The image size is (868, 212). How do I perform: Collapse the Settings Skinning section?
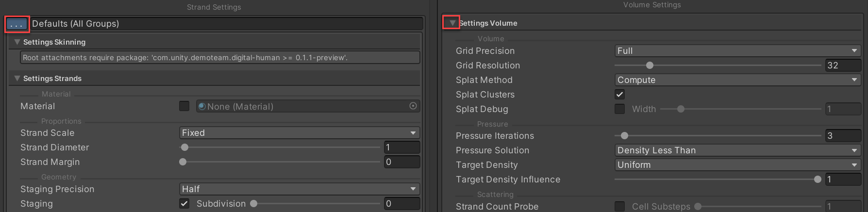point(17,42)
